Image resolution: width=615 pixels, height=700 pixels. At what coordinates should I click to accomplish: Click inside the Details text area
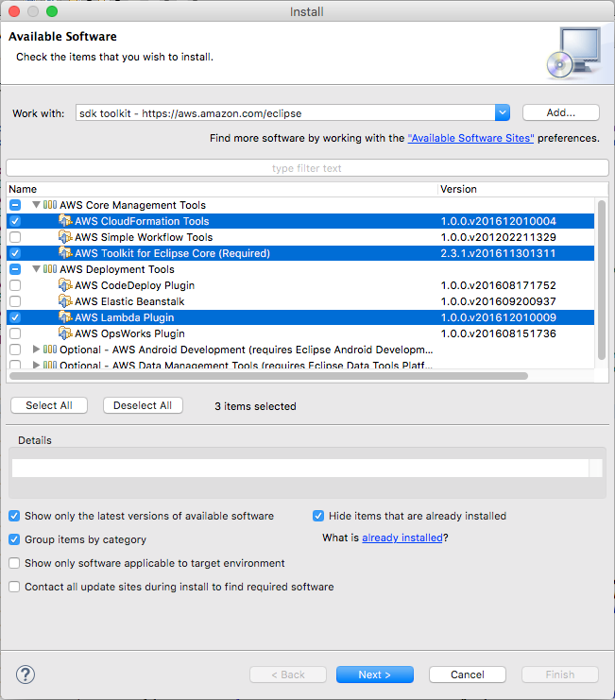(299, 468)
